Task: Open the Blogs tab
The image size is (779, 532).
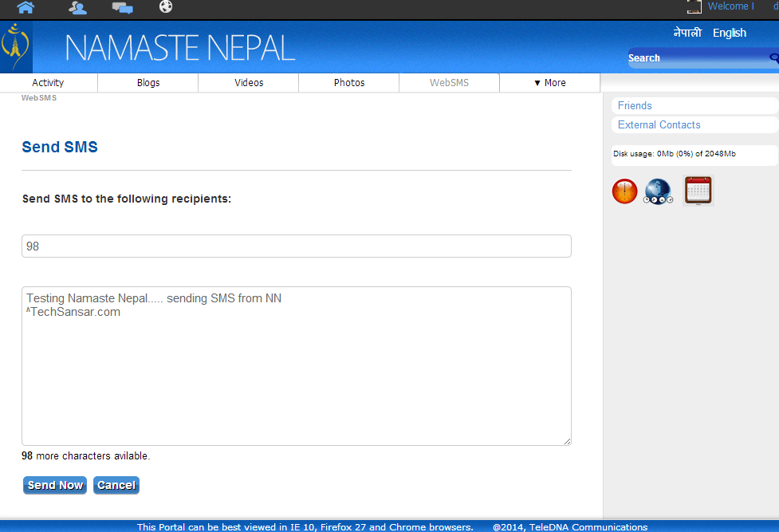Action: pos(148,82)
